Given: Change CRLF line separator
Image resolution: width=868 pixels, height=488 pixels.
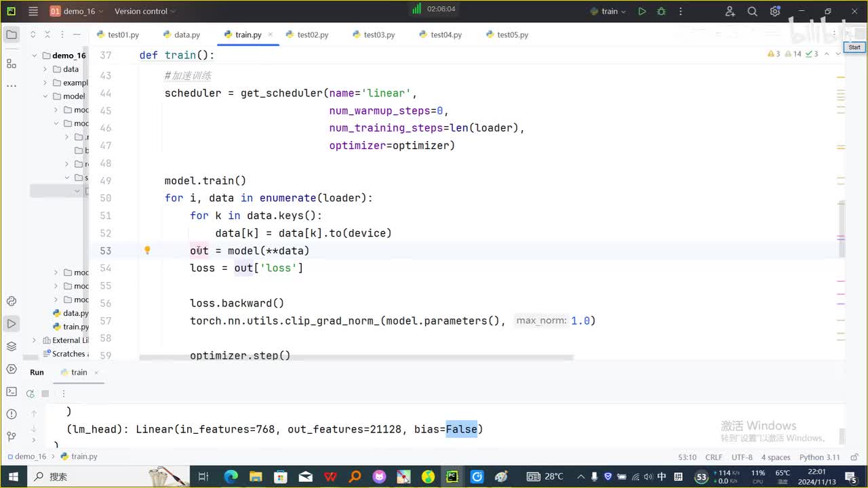Looking at the screenshot, I should 714,457.
